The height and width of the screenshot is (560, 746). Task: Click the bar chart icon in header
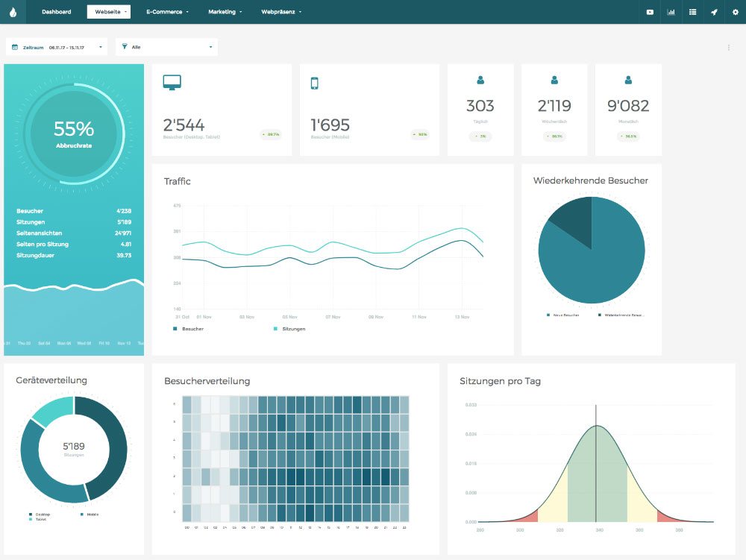point(671,12)
